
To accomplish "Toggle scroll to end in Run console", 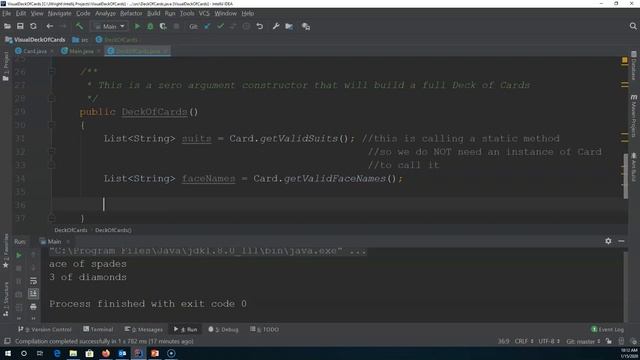I will [x=33, y=293].
